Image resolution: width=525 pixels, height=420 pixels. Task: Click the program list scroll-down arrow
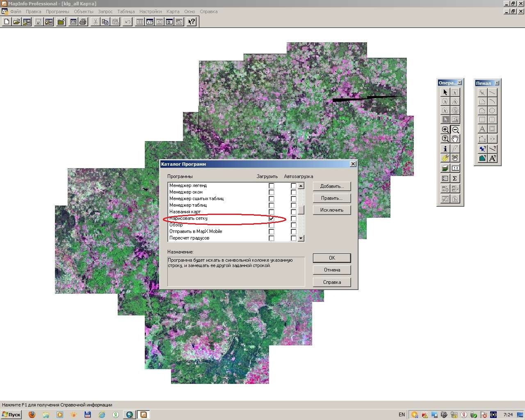301,238
